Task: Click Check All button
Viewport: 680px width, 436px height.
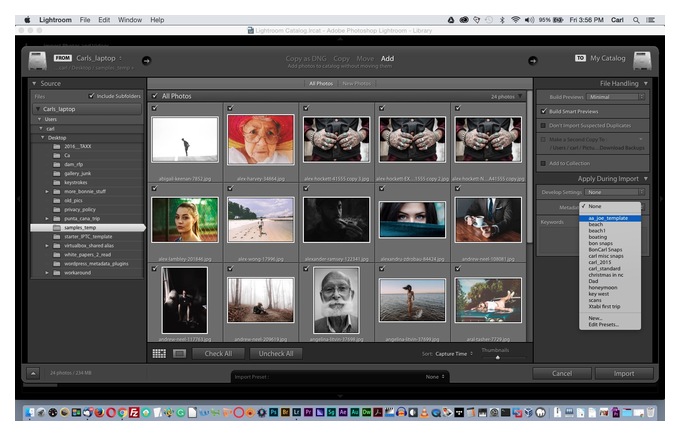Action: 218,354
